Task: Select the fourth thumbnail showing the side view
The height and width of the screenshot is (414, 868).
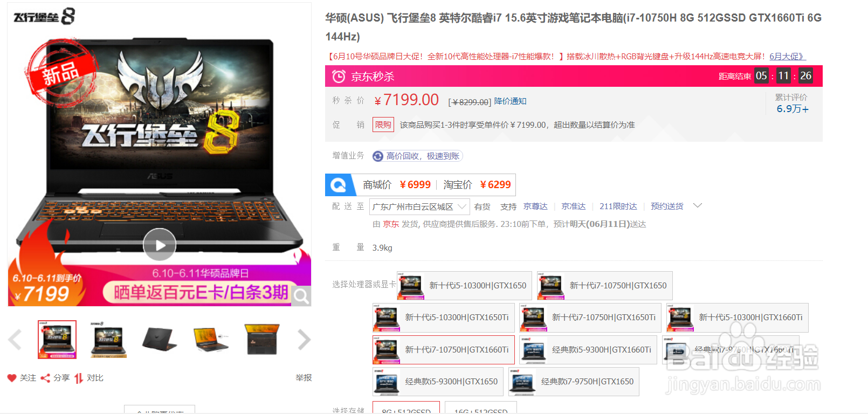Action: tap(210, 340)
